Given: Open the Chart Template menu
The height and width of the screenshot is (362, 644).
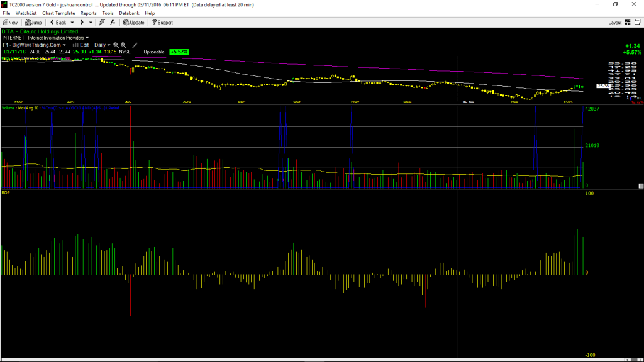Looking at the screenshot, I should click(58, 13).
